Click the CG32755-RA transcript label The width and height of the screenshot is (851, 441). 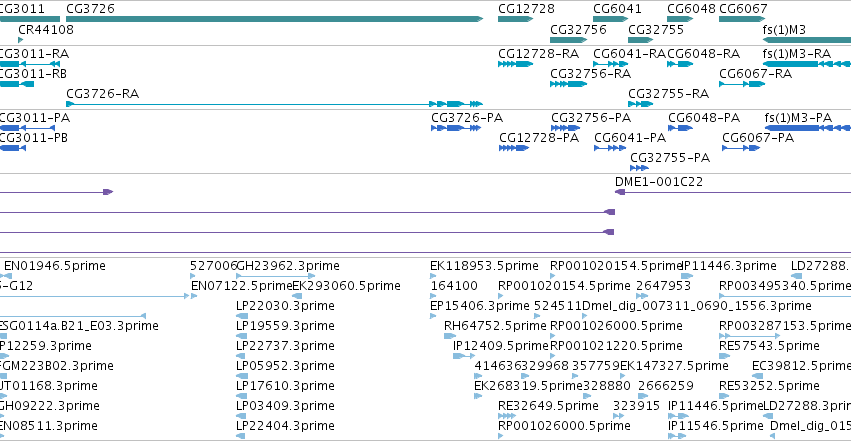pos(668,94)
